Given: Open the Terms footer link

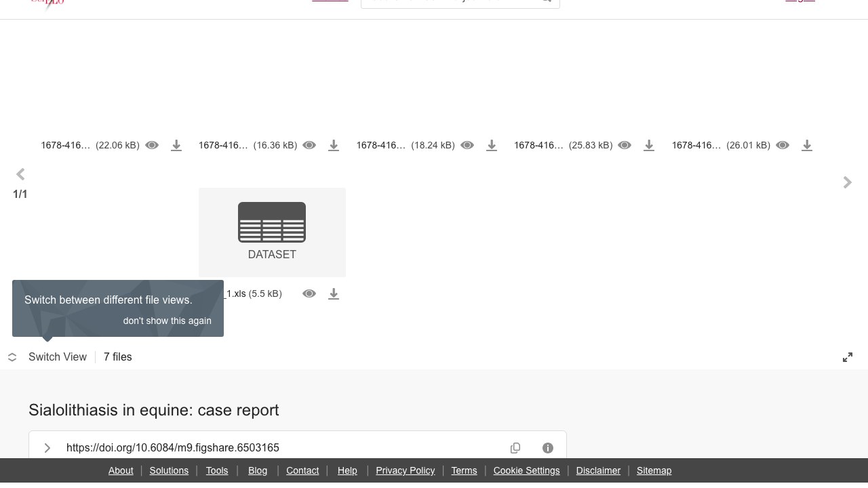Looking at the screenshot, I should [x=464, y=470].
